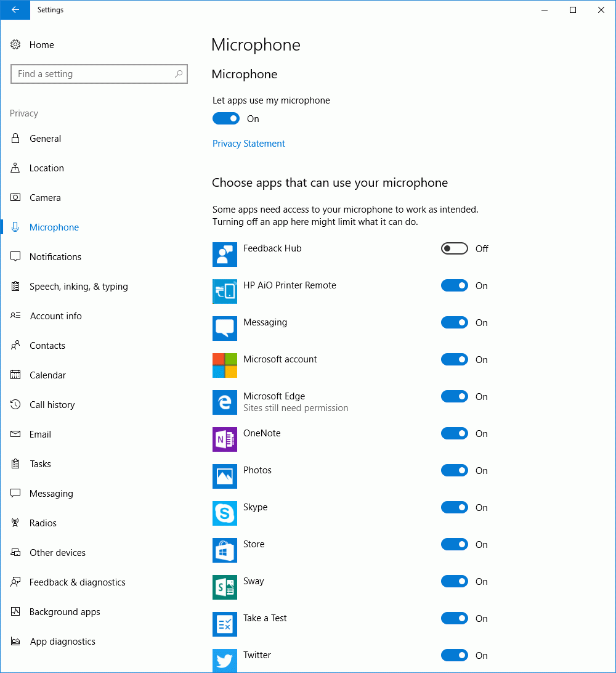Turn off OneNote microphone access
The image size is (616, 673).
tap(454, 433)
